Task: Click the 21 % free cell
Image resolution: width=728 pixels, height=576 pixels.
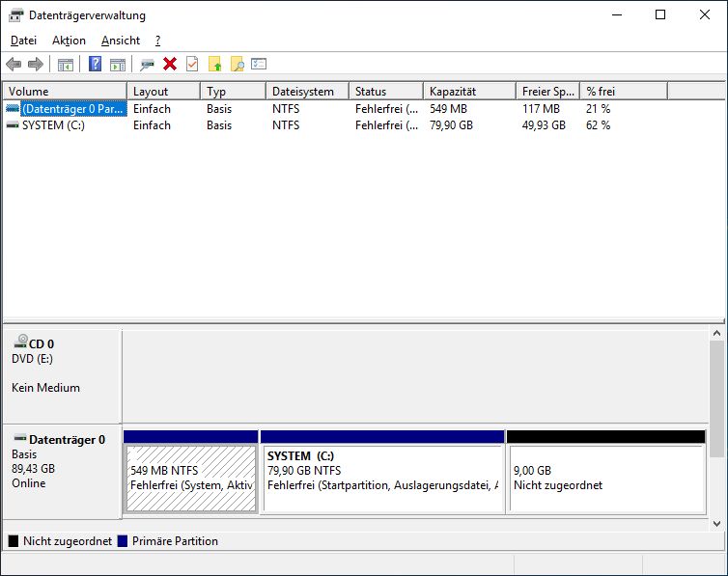Action: (598, 109)
